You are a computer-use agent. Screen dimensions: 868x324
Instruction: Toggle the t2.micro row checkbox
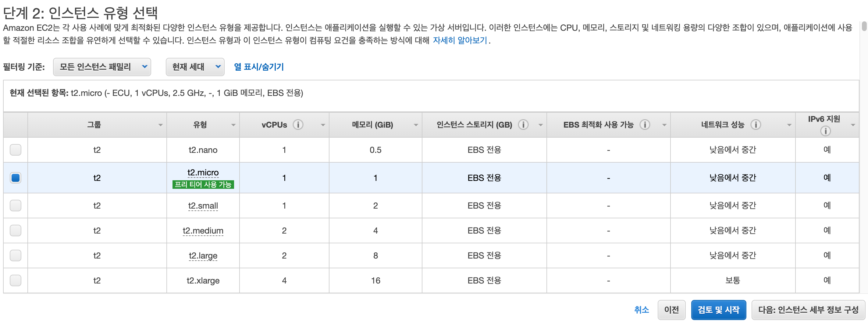pos(16,178)
